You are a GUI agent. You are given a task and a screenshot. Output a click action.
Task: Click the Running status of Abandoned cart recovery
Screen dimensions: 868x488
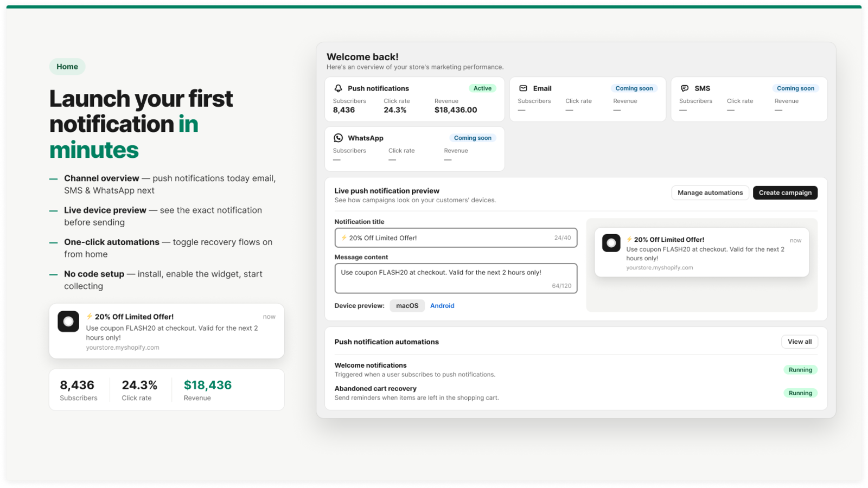click(x=800, y=393)
